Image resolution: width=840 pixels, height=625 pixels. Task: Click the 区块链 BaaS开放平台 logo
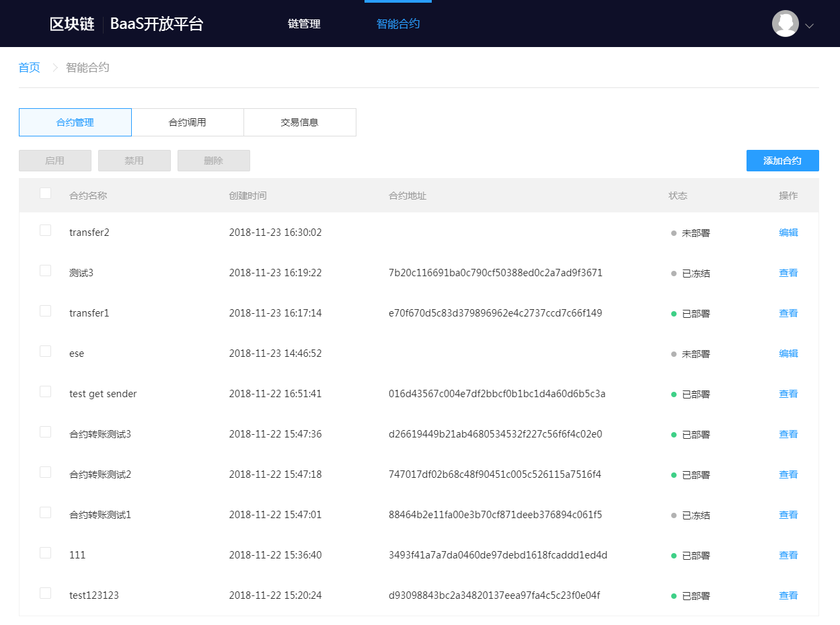[x=126, y=24]
